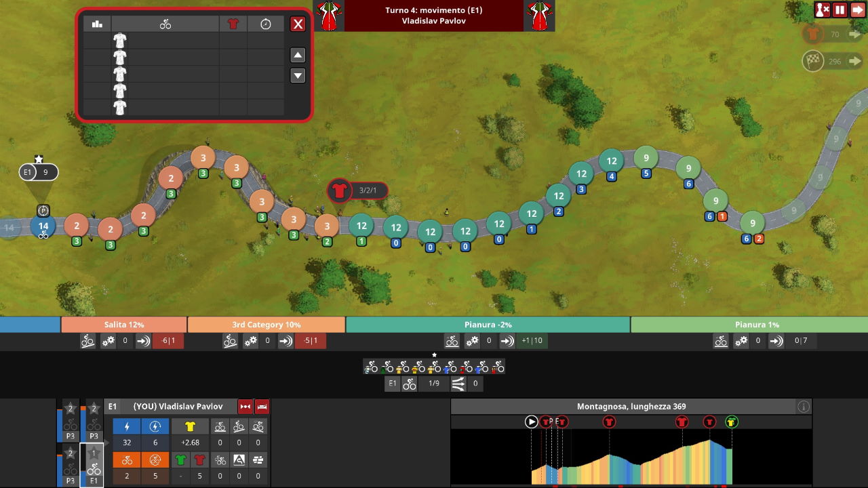Click the 3rd Category 10% terrain segment
This screenshot has width=868, height=488.
(266, 325)
